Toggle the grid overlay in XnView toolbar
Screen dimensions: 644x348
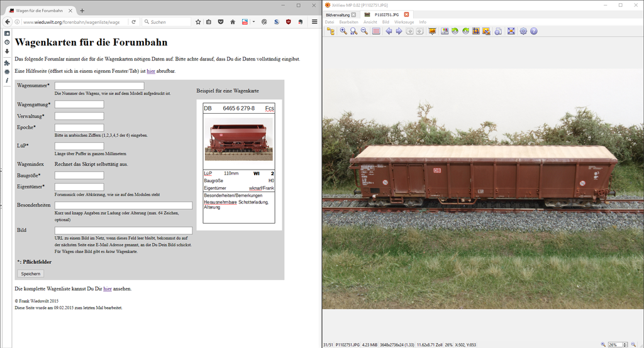point(376,31)
